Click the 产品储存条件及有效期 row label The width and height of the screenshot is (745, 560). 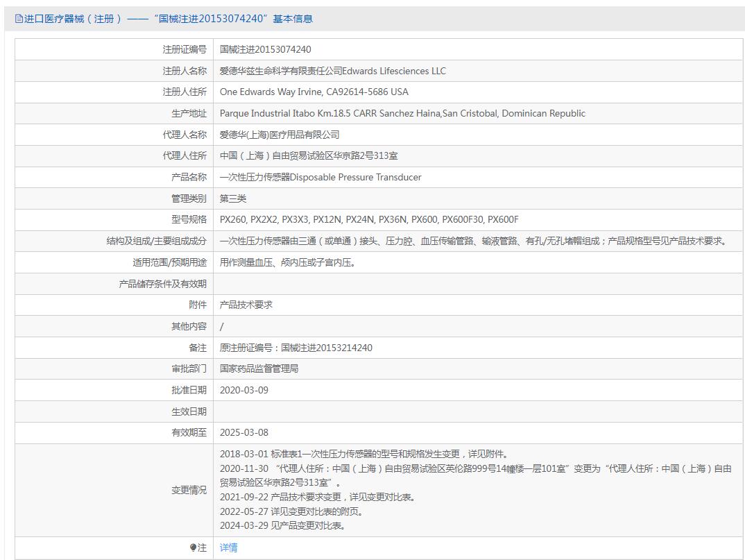[162, 284]
